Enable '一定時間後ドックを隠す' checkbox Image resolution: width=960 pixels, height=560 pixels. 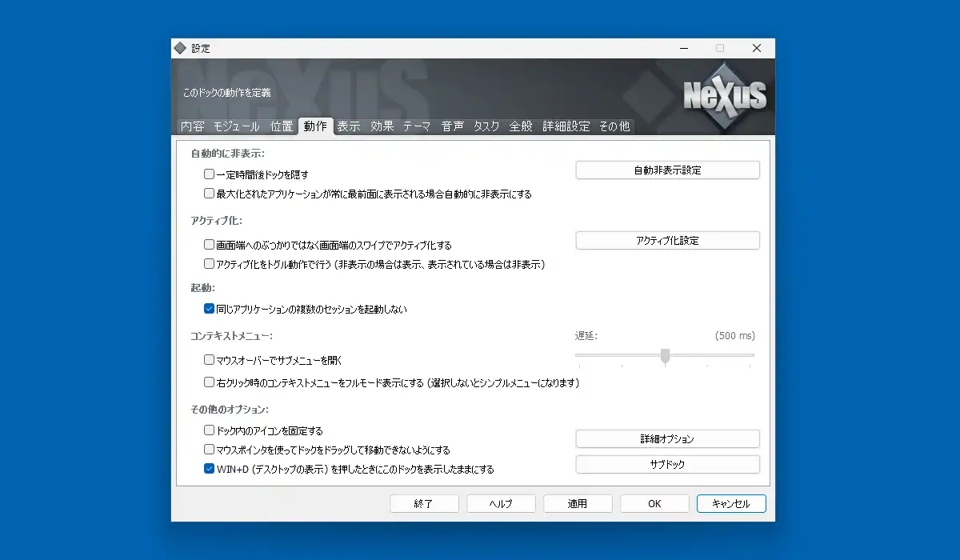209,174
